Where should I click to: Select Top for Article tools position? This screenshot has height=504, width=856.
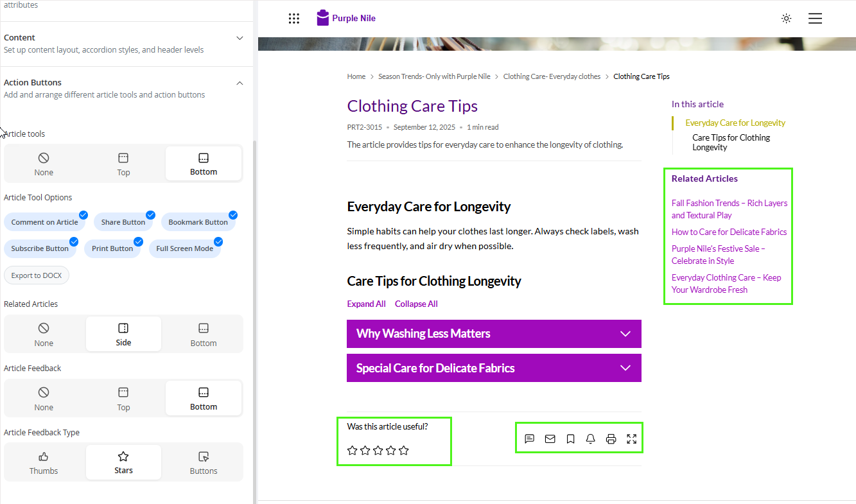[x=123, y=164]
